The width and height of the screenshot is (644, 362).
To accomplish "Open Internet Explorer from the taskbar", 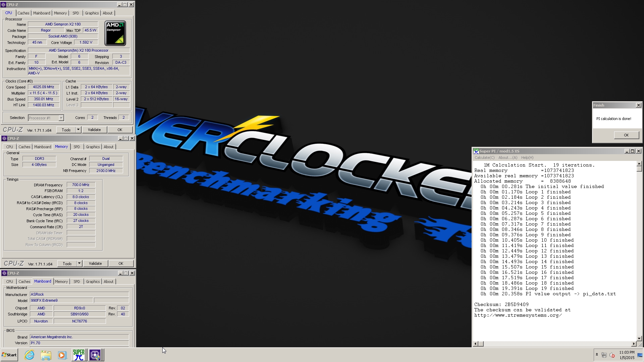I will tap(30, 355).
